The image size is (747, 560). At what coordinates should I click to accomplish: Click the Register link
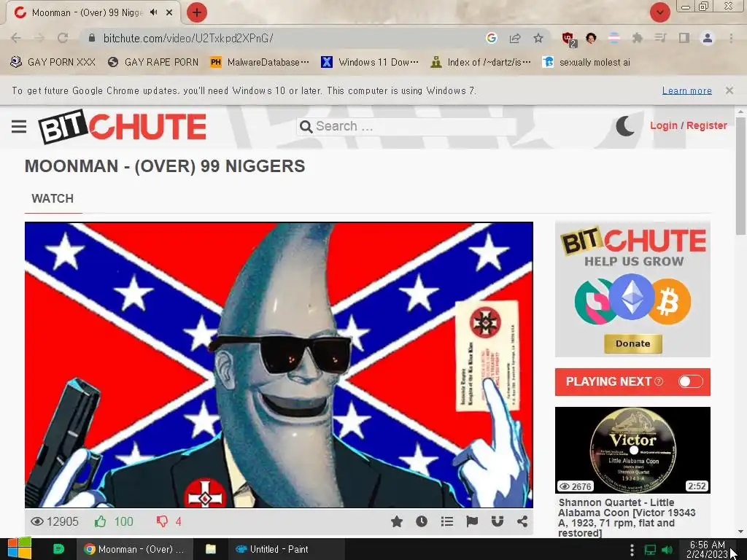pos(706,125)
